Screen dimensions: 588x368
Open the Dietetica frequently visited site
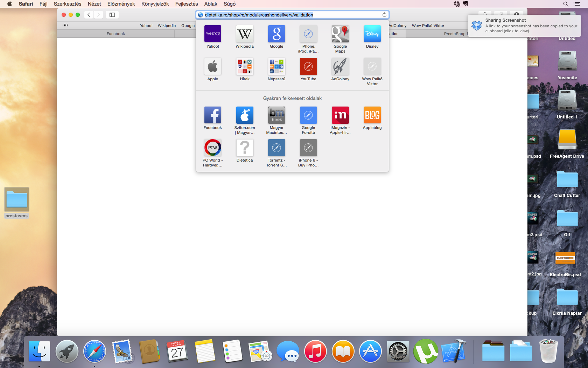tap(245, 148)
